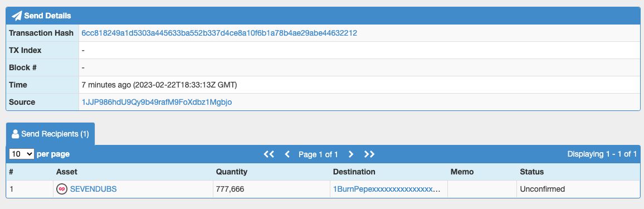Screen dimensions: 644x209
Task: Click the paper plane Send Details icon
Action: point(16,16)
